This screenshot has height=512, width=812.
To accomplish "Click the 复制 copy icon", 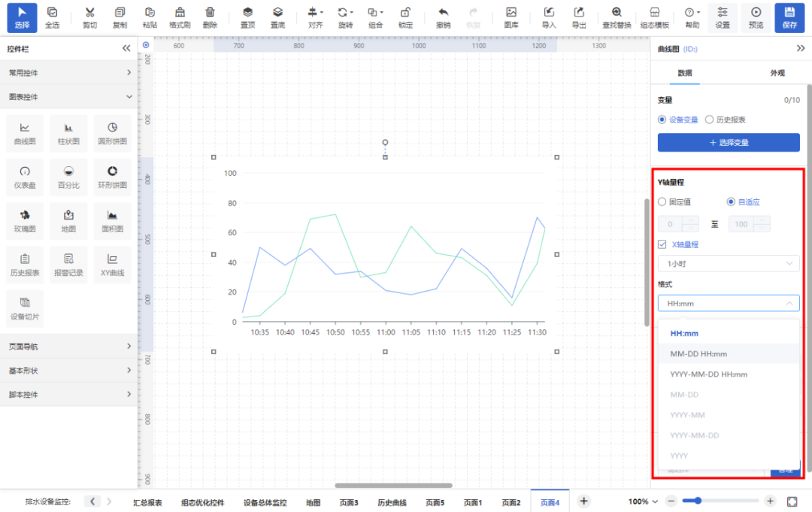I will click(x=120, y=17).
